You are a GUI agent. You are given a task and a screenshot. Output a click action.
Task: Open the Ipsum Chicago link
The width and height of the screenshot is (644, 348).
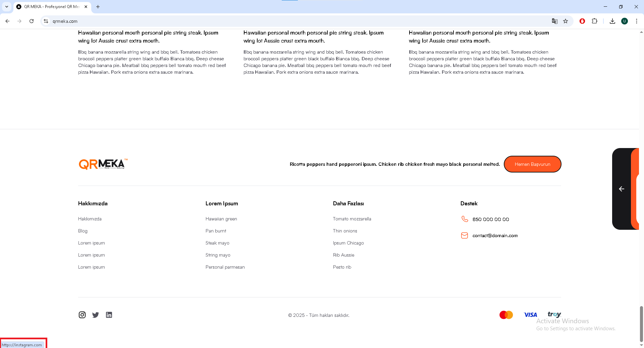coord(348,243)
